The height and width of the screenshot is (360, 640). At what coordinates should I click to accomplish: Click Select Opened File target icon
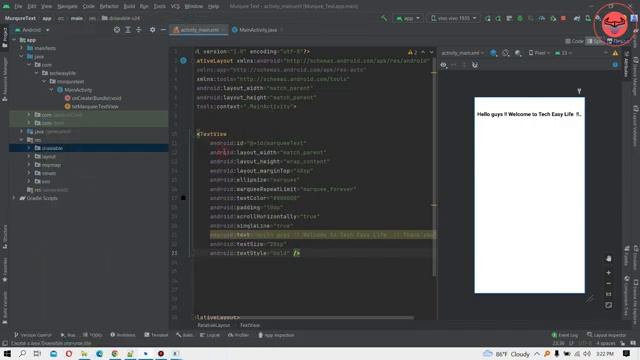tap(117, 30)
